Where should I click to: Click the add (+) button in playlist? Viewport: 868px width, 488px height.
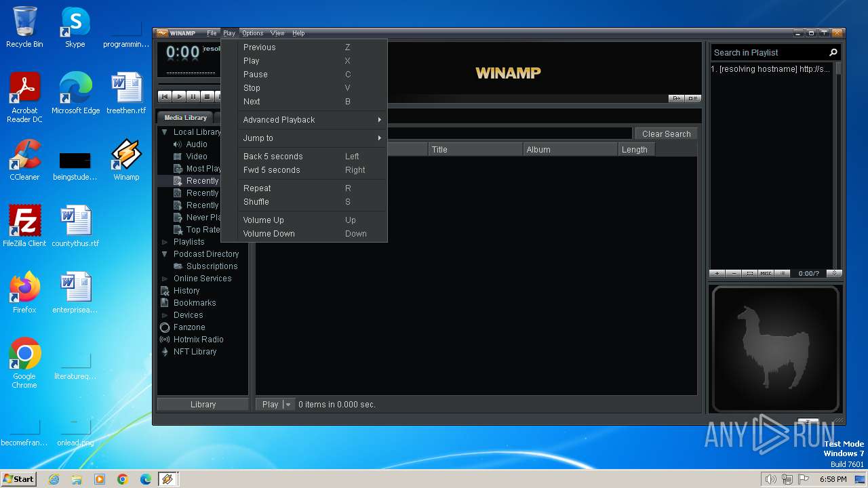tap(717, 274)
